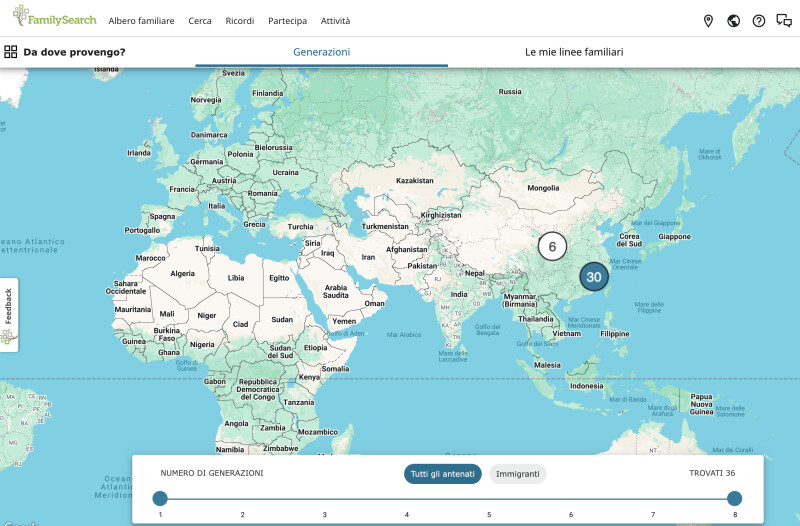Open the chat messages icon
Image resolution: width=800 pixels, height=526 pixels.
(x=784, y=21)
